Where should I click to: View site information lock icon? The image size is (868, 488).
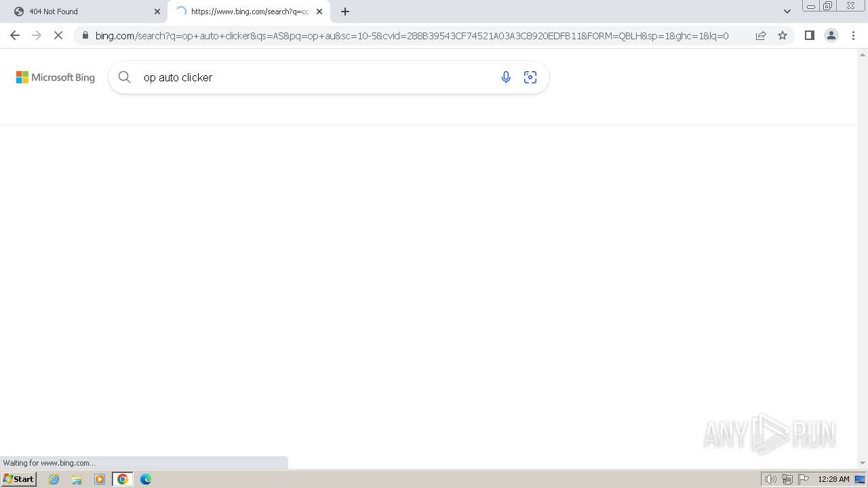tap(85, 35)
